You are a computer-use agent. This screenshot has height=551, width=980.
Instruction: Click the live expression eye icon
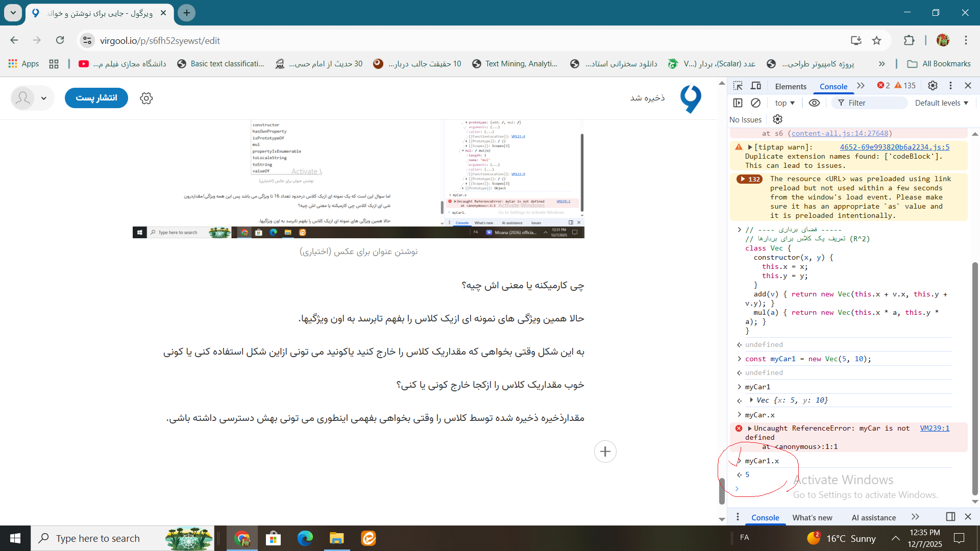pos(814,103)
